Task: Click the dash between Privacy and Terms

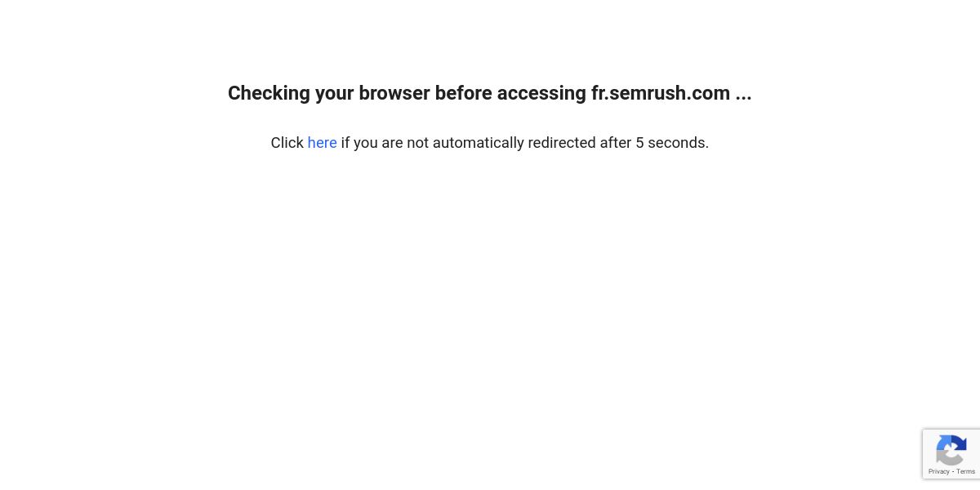Action: click(953, 472)
